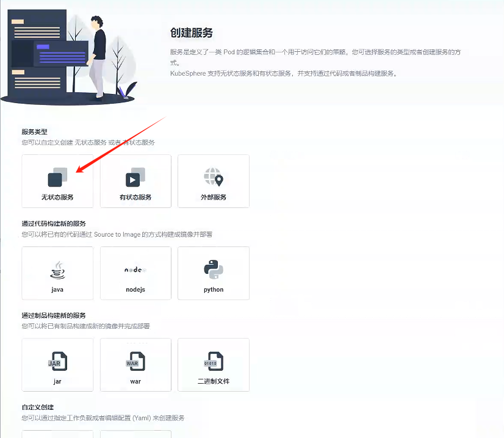Pick the python logo icon
Viewport: 504px width, 438px height.
coord(214,269)
